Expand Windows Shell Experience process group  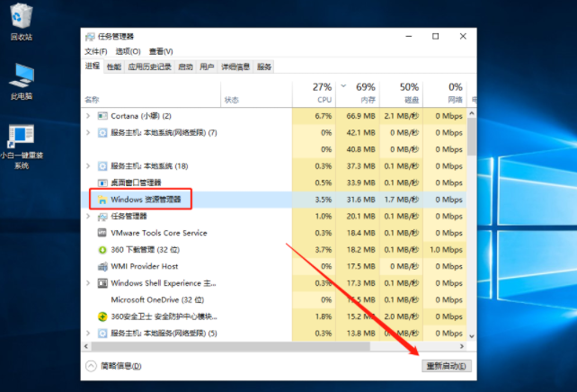click(x=88, y=283)
